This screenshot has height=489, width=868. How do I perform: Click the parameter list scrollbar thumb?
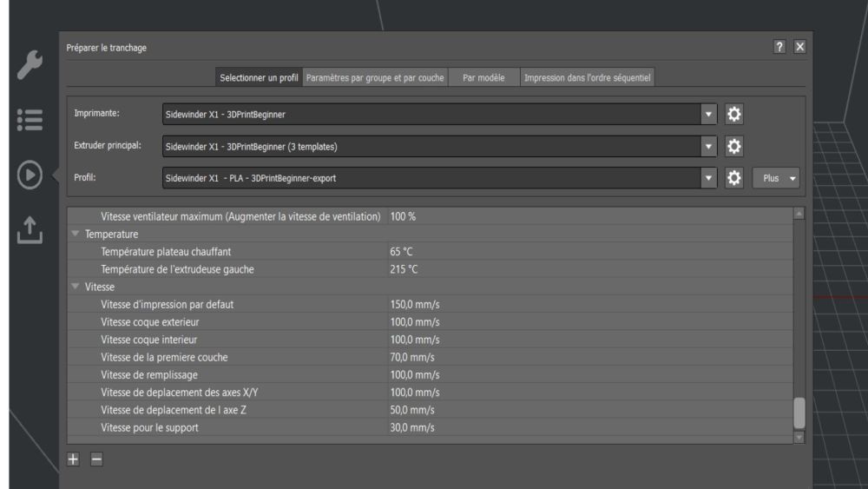(x=799, y=413)
